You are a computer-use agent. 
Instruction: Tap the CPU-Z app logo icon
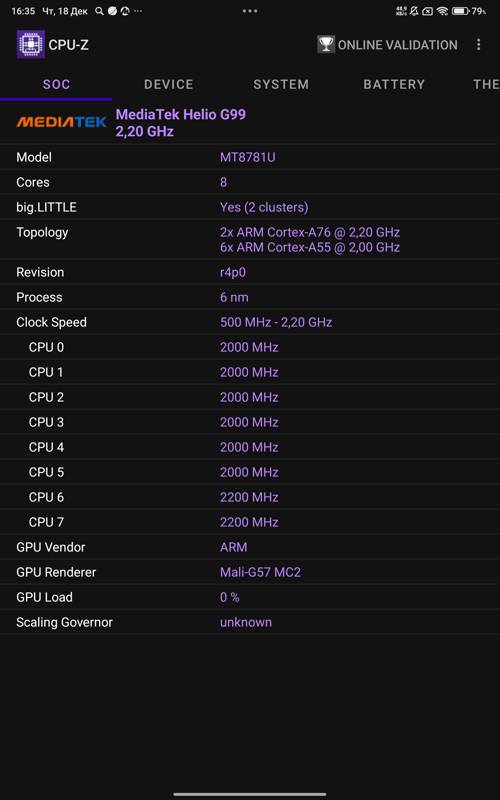[x=31, y=44]
